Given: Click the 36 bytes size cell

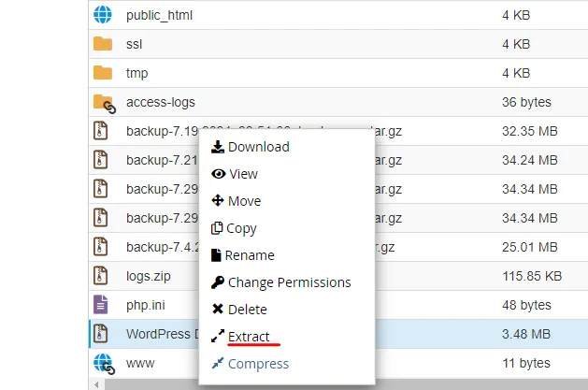Looking at the screenshot, I should 527,102.
